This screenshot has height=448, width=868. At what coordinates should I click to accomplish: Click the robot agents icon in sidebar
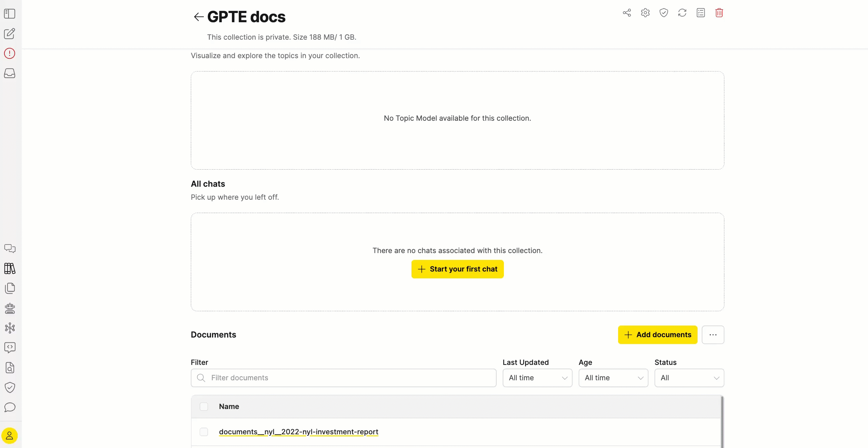point(10,308)
